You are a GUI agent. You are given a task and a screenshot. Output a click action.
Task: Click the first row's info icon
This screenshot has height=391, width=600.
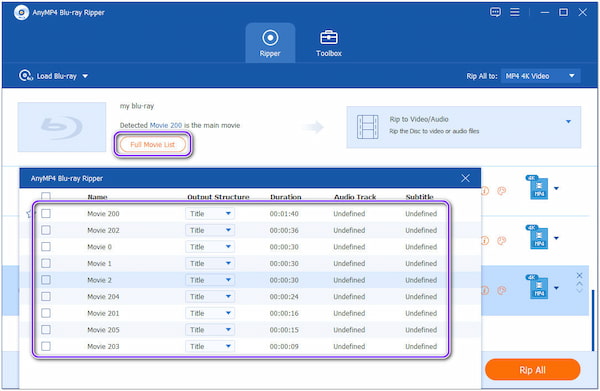coord(485,191)
